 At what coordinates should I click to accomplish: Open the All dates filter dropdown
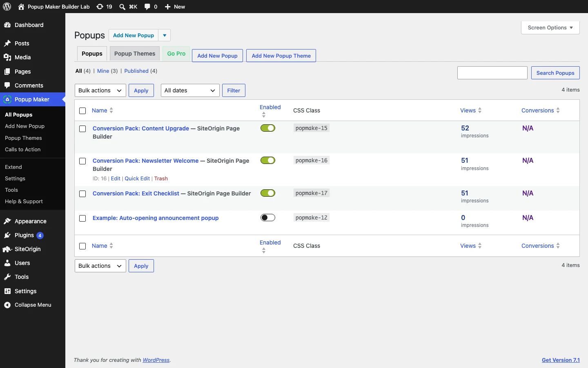[190, 90]
